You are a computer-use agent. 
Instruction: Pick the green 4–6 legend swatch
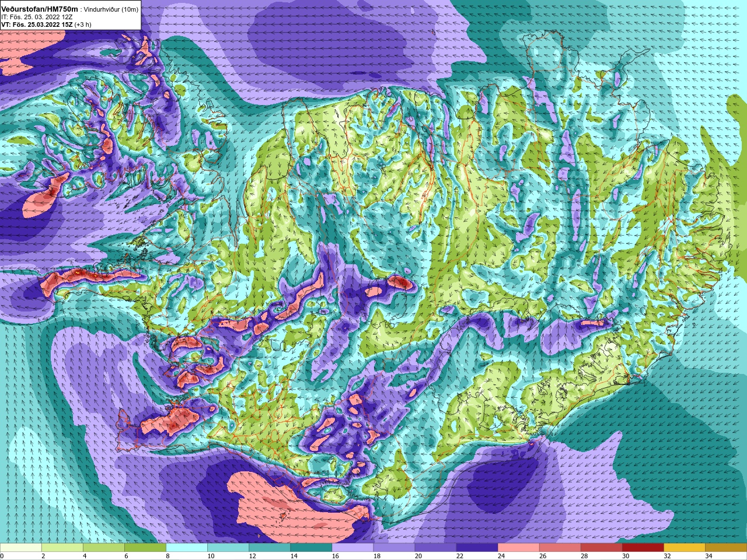[104, 548]
